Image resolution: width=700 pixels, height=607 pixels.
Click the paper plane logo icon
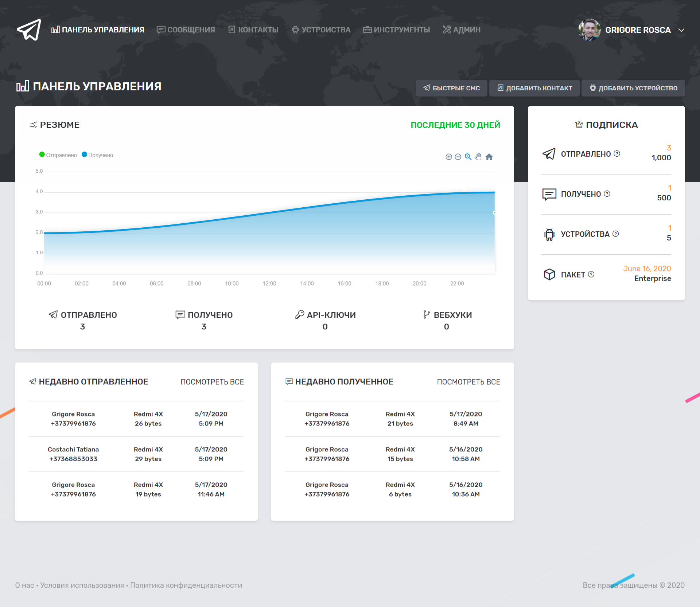[x=29, y=30]
